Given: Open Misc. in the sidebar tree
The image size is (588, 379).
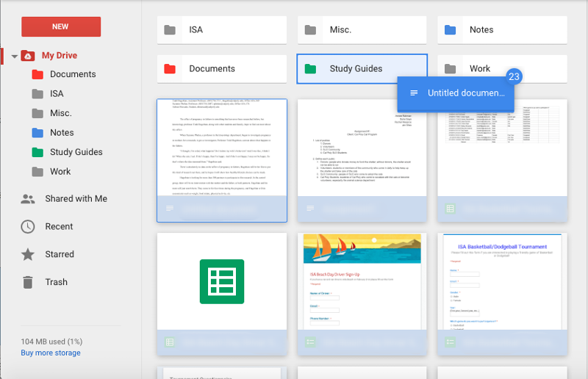Looking at the screenshot, I should [61, 113].
